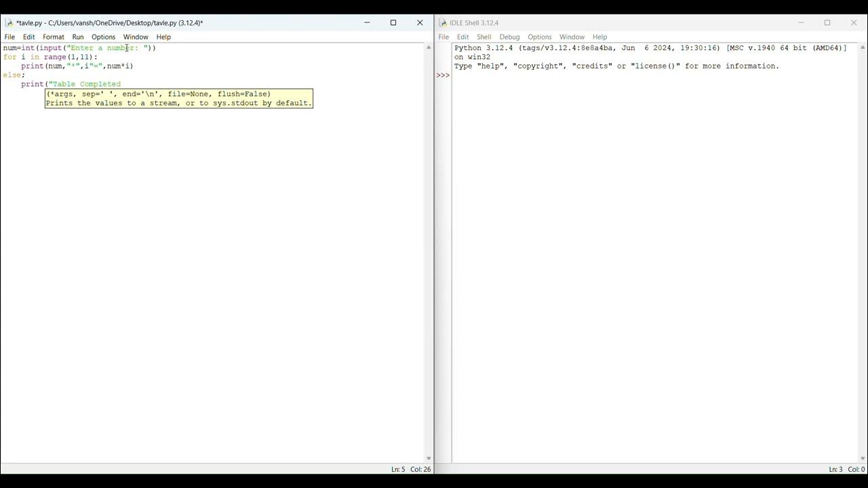This screenshot has width=868, height=488.
Task: Click Shell status 'Col: 0'
Action: pyautogui.click(x=856, y=469)
